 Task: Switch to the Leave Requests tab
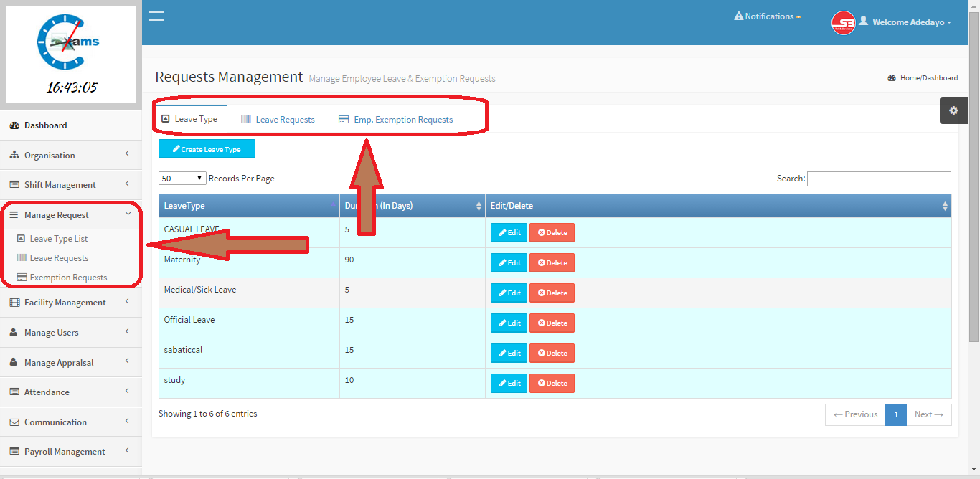click(278, 120)
